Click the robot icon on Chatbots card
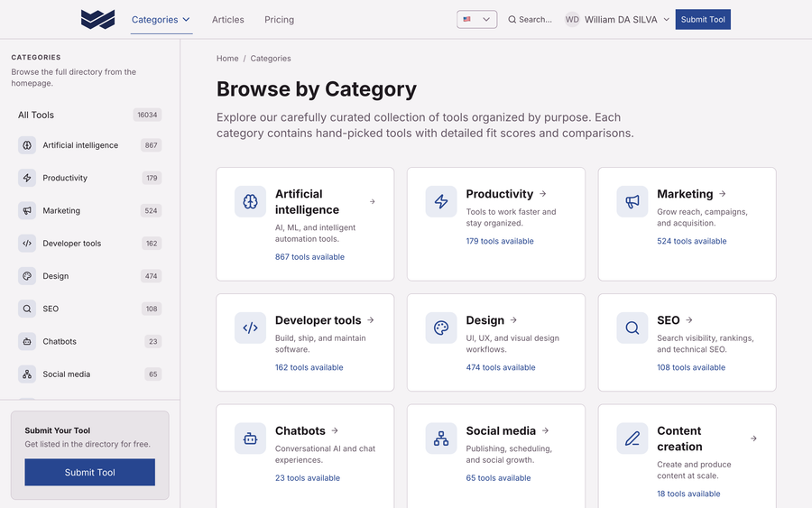Image resolution: width=812 pixels, height=508 pixels. (x=250, y=439)
